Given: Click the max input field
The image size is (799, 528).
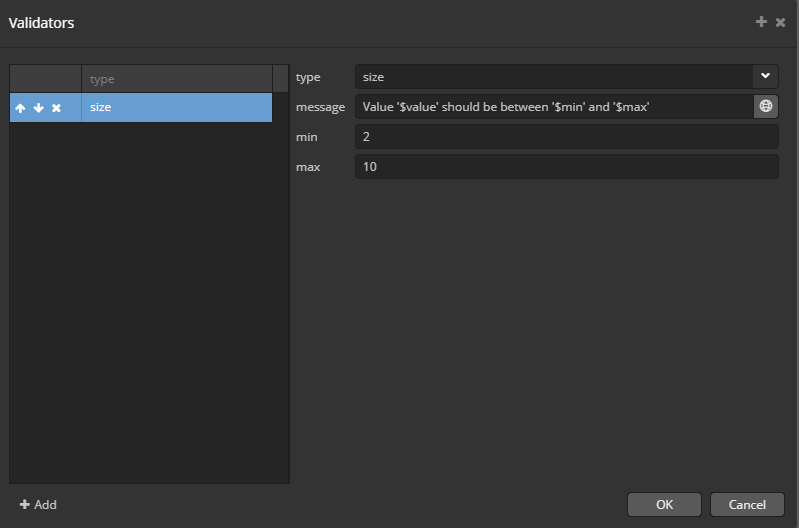Looking at the screenshot, I should 567,167.
